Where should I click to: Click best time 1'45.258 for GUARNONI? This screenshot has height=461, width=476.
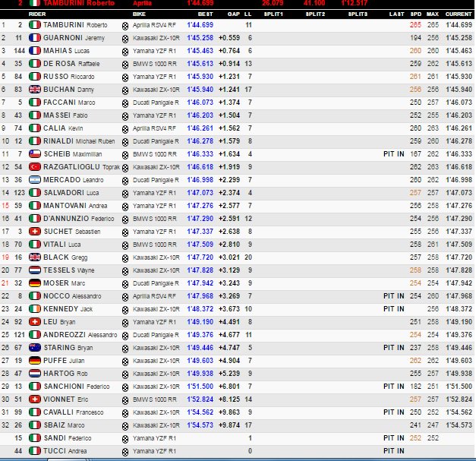pyautogui.click(x=200, y=38)
